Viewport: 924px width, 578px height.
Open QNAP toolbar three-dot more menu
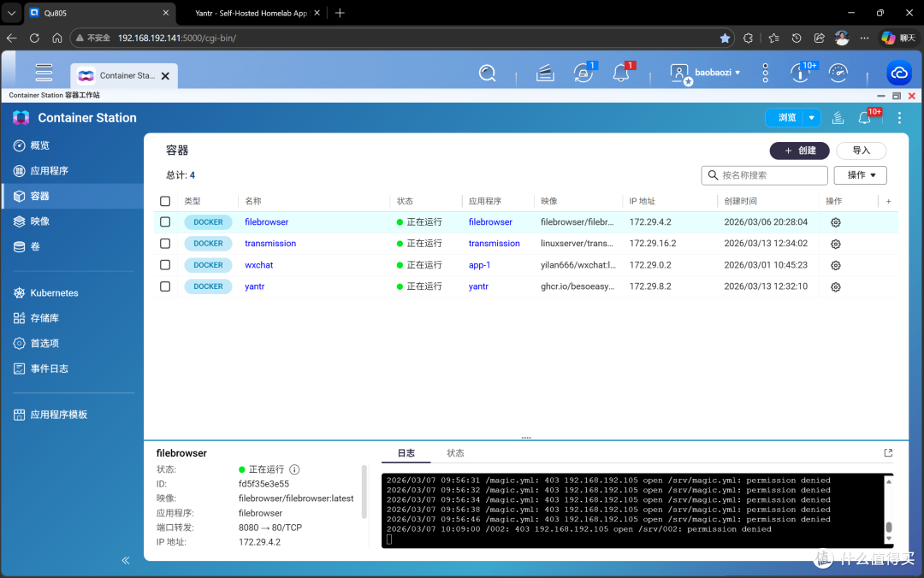click(x=765, y=73)
